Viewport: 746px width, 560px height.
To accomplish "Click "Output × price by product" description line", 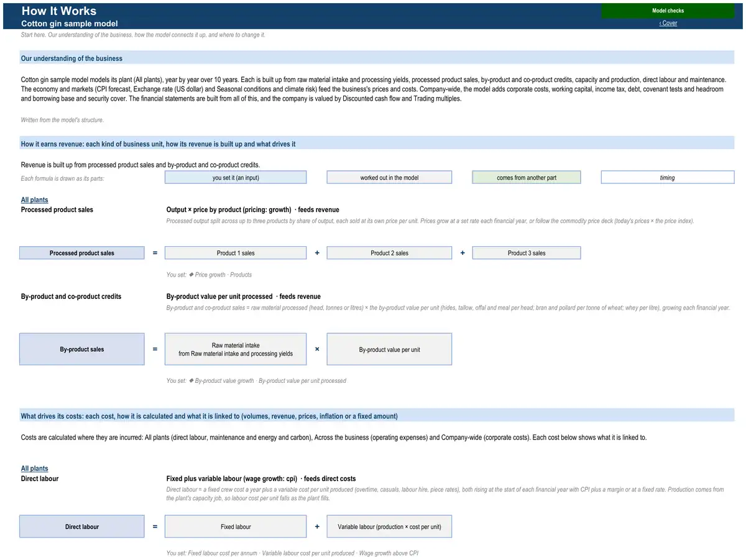I will tap(253, 210).
